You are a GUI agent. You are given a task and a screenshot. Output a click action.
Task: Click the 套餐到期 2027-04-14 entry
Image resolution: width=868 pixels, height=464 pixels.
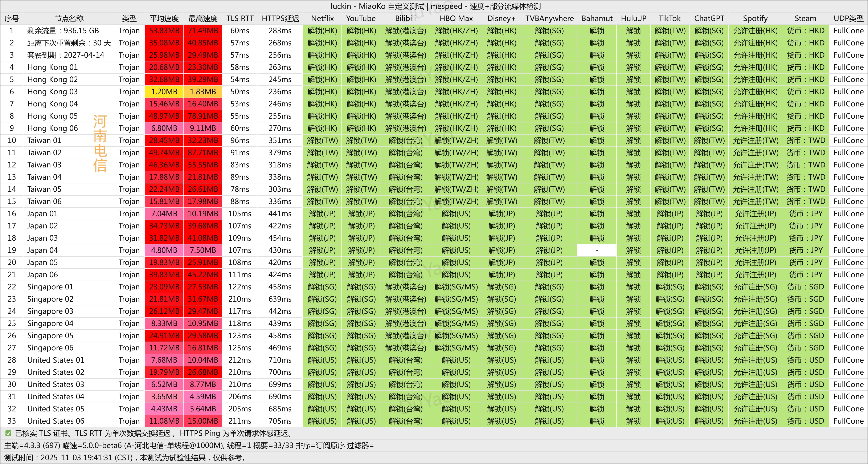click(66, 55)
